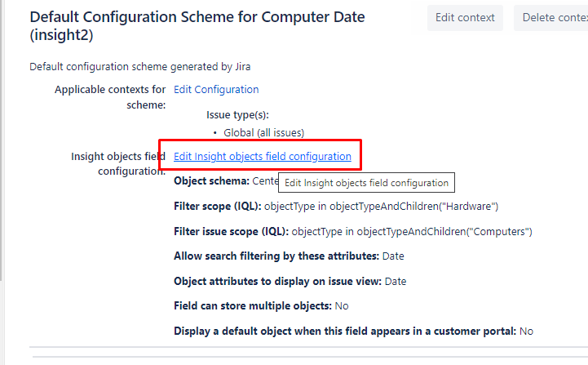Click the Edit context button
Screen dimensions: 588x365
tap(465, 18)
